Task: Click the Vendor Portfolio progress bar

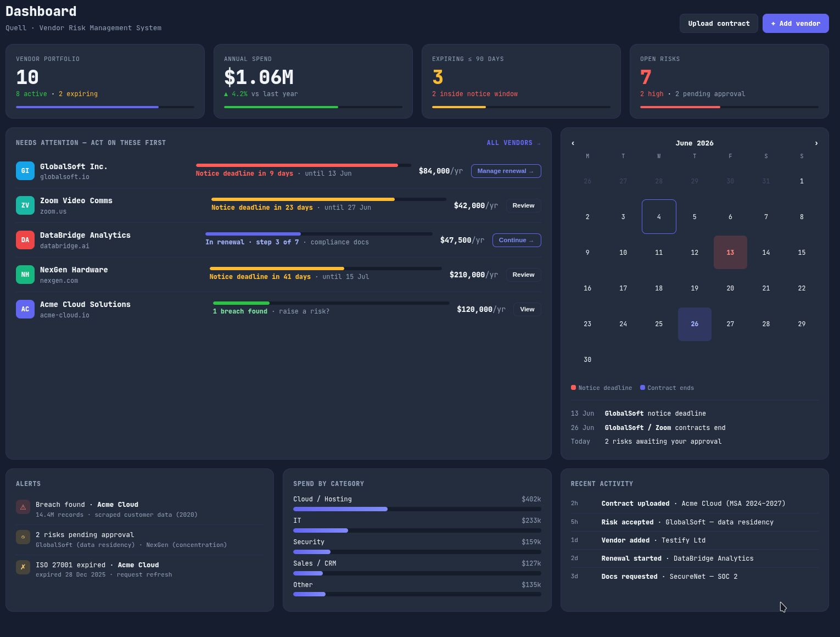Action: (x=105, y=107)
